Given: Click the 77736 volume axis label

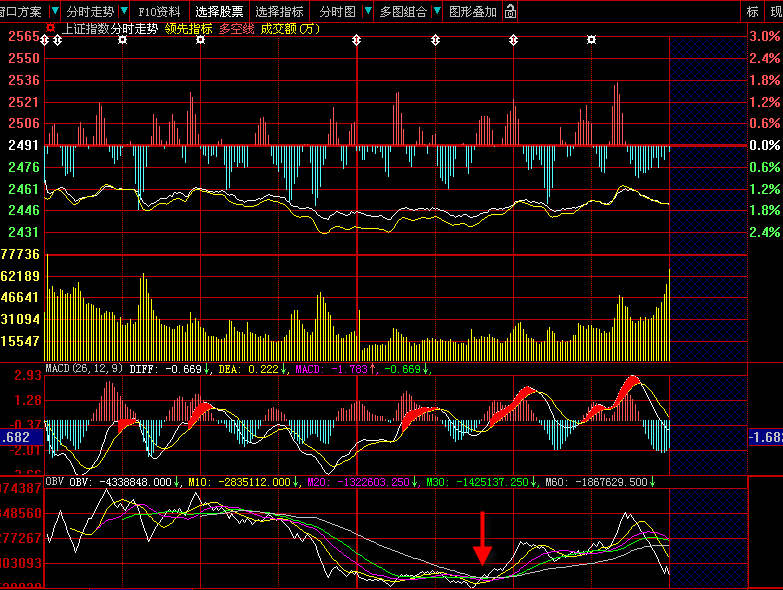Looking at the screenshot, I should click(20, 255).
